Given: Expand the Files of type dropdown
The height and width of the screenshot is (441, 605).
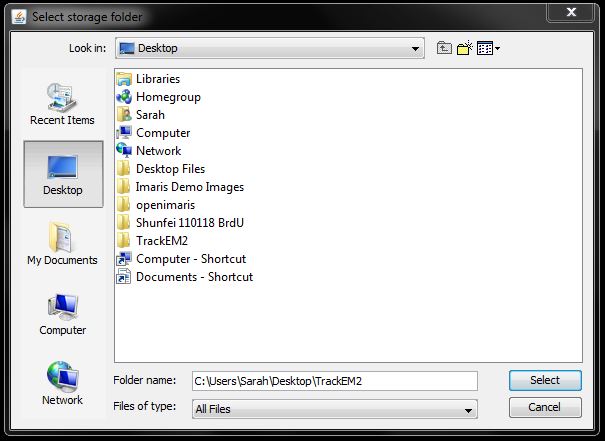Looking at the screenshot, I should coord(469,409).
